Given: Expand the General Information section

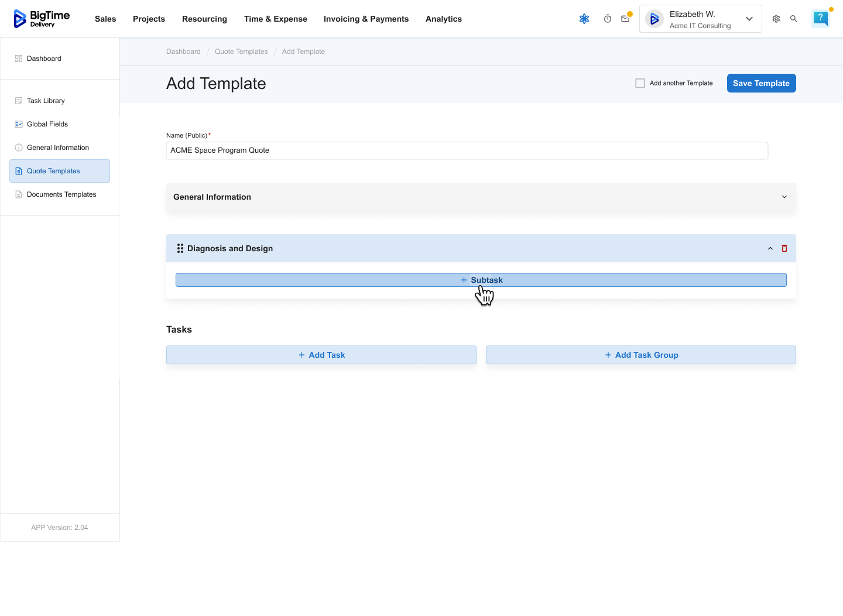Looking at the screenshot, I should [x=784, y=197].
